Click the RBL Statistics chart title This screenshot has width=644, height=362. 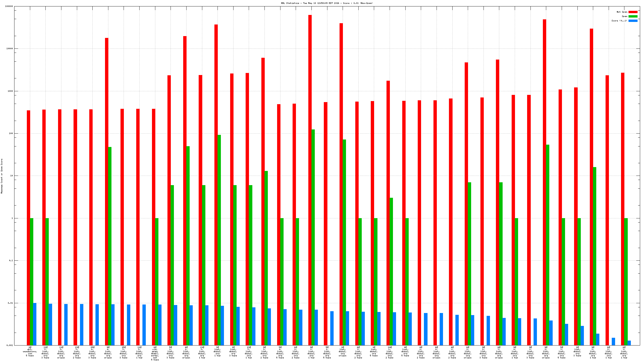point(327,3)
